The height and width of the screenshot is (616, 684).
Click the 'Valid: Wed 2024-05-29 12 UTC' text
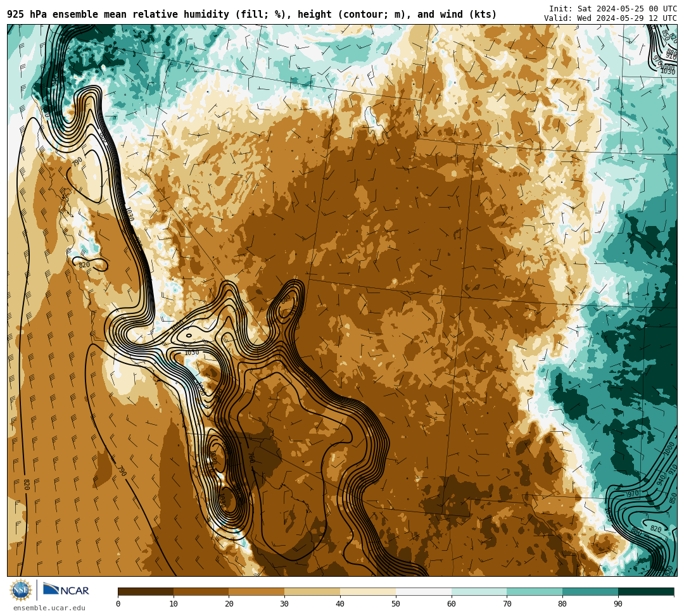click(611, 18)
